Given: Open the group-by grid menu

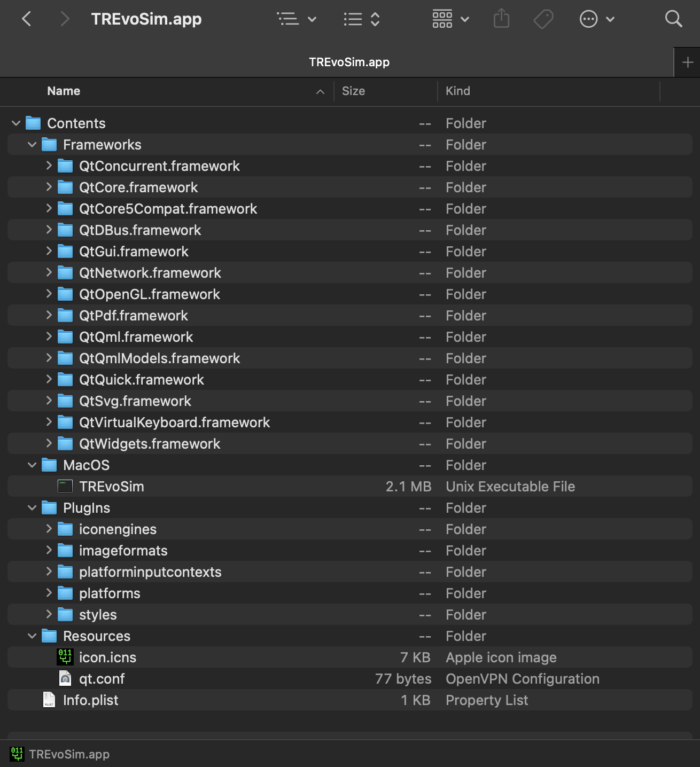Looking at the screenshot, I should click(x=450, y=19).
